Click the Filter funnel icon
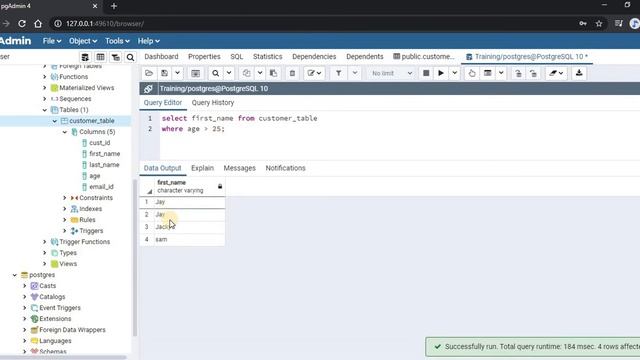640x360 pixels. click(x=338, y=73)
